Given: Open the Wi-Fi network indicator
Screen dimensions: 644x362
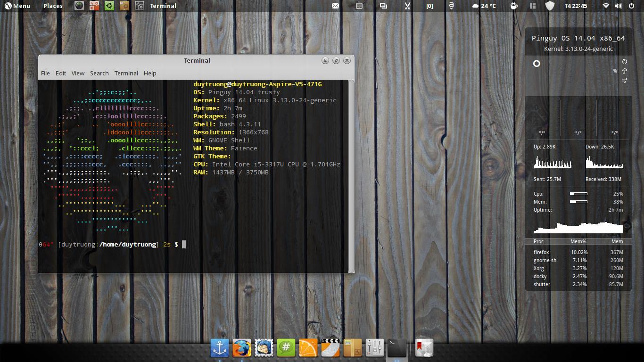Looking at the screenshot, I should click(606, 6).
